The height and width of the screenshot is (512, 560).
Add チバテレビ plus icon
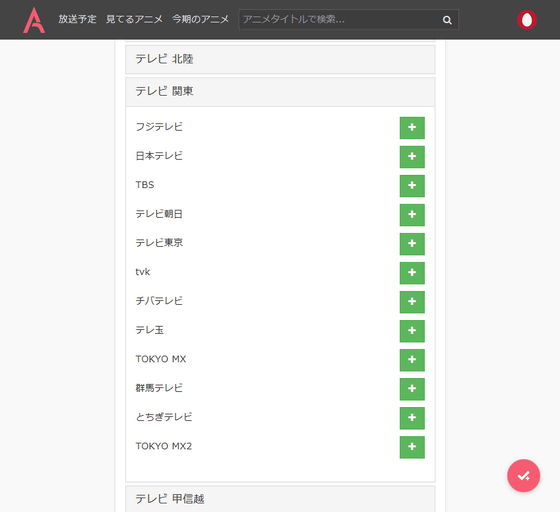tap(412, 302)
